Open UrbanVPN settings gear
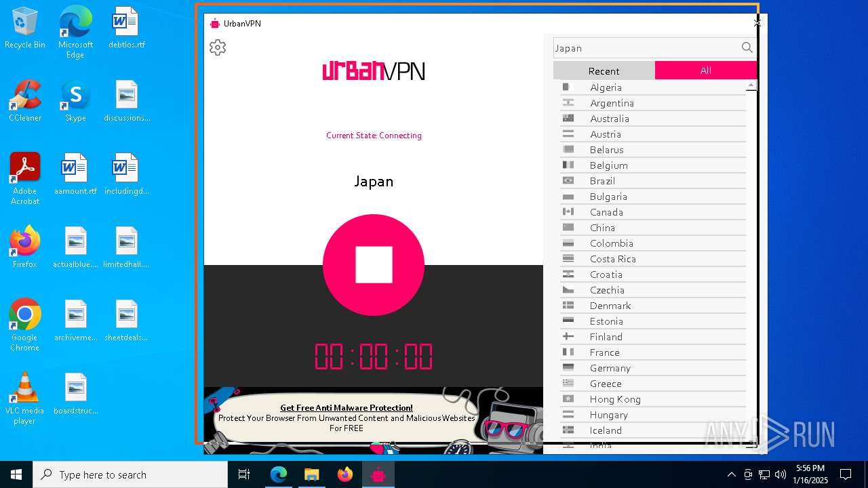Screen dimensions: 868x488 [x=218, y=47]
